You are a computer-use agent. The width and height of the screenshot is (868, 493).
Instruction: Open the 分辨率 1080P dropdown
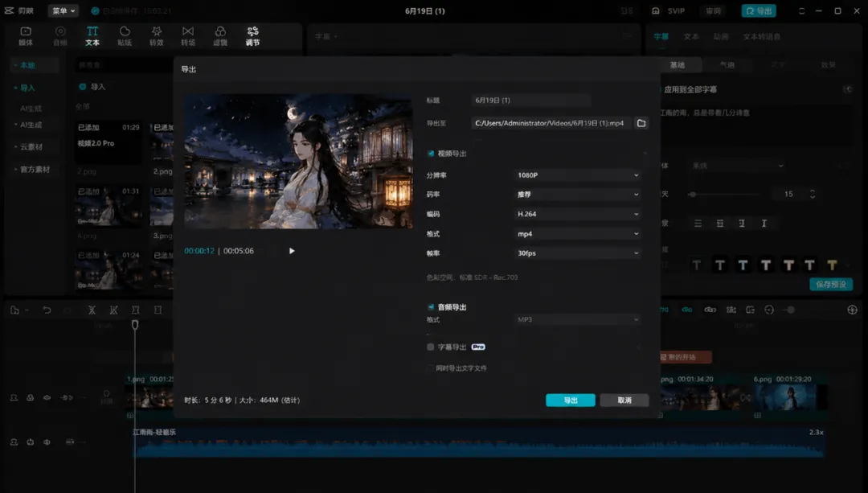(577, 175)
